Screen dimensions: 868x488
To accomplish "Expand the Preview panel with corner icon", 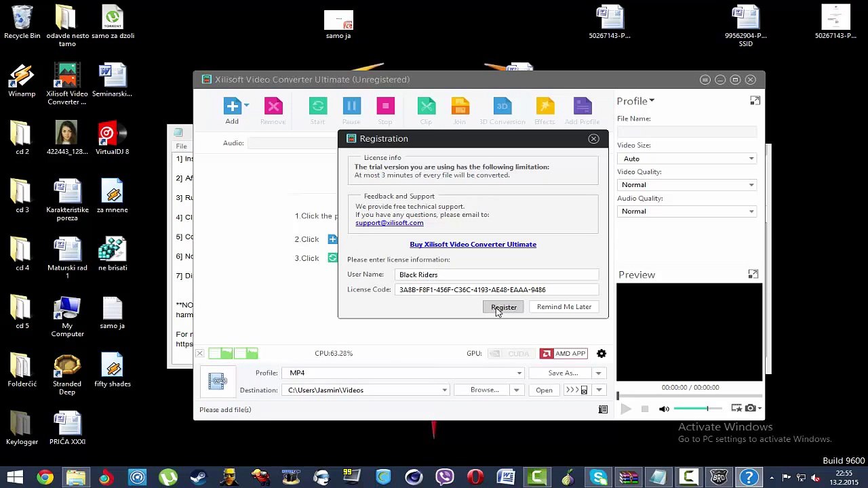I will 753,274.
